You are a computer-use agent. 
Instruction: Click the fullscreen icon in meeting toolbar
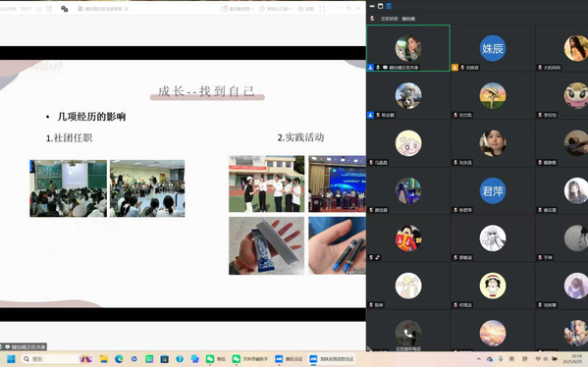(x=322, y=9)
